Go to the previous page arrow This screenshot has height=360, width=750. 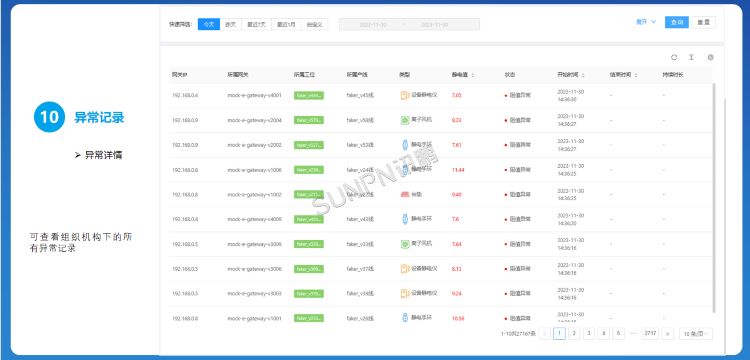(x=544, y=334)
